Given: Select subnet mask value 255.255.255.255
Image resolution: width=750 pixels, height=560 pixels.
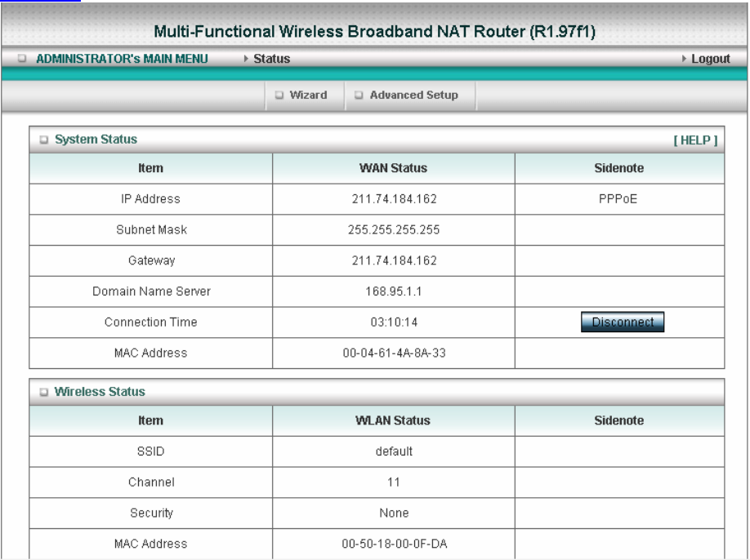Looking at the screenshot, I should pyautogui.click(x=394, y=230).
